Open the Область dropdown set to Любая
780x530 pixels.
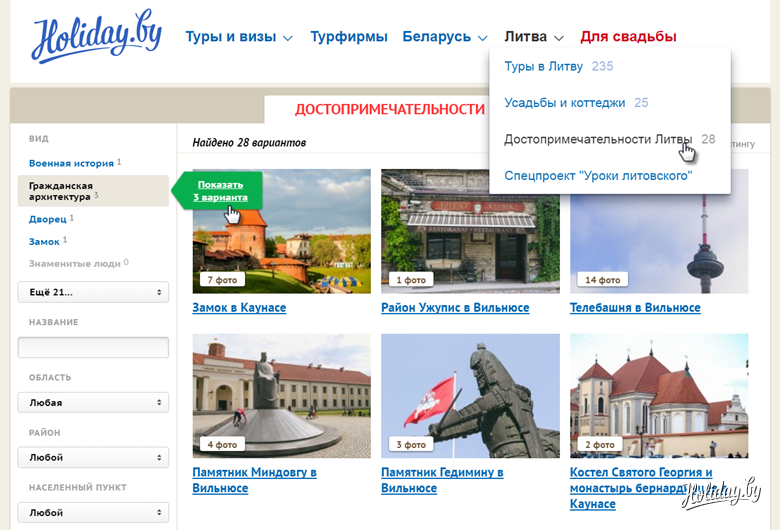[x=93, y=402]
